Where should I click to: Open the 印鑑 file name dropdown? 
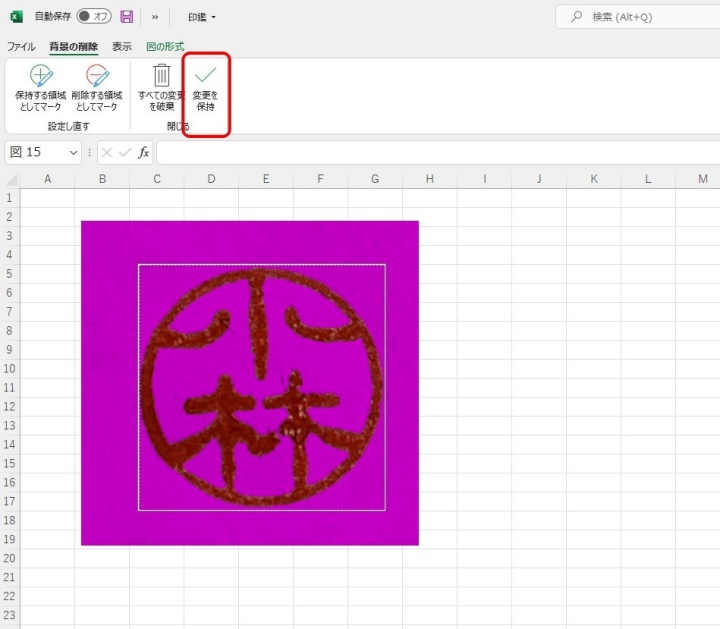pyautogui.click(x=202, y=17)
